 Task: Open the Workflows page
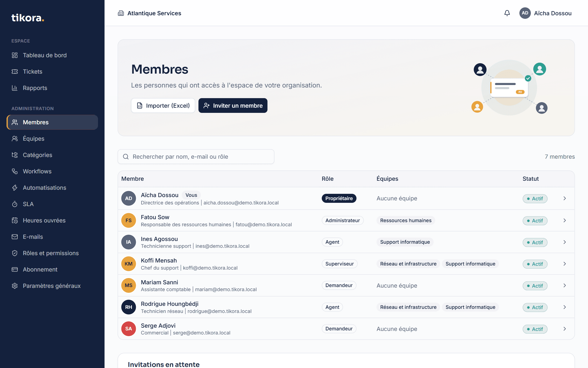52,171
